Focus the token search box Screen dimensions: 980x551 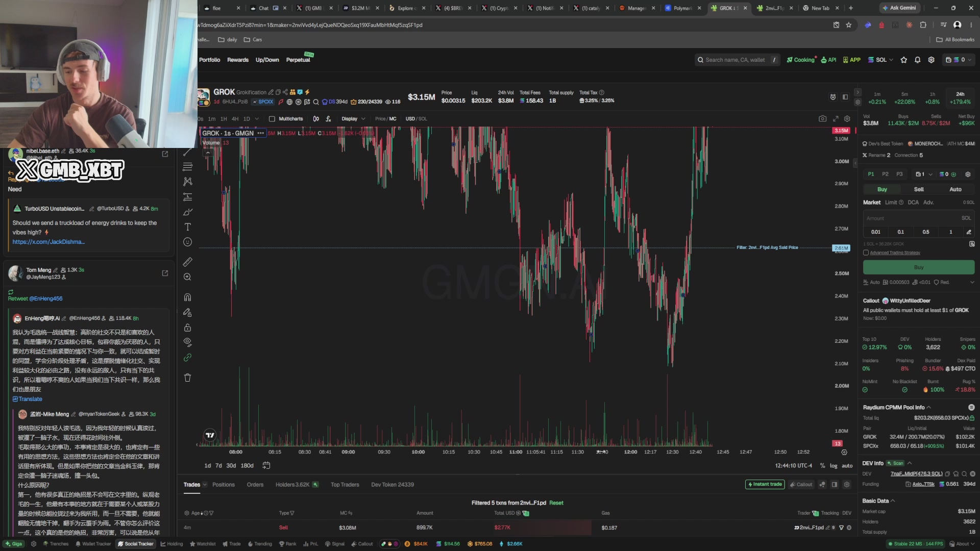tap(738, 60)
